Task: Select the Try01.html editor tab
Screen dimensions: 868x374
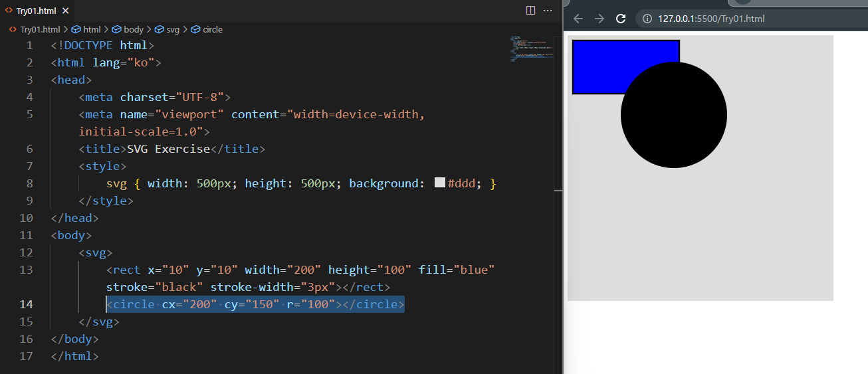Action: [x=37, y=10]
